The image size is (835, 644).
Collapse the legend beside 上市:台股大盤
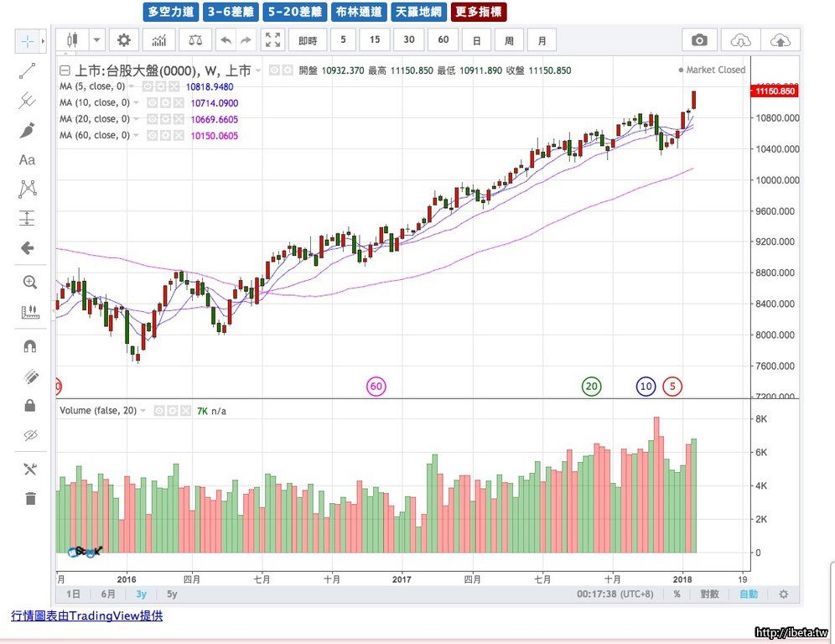coord(64,70)
